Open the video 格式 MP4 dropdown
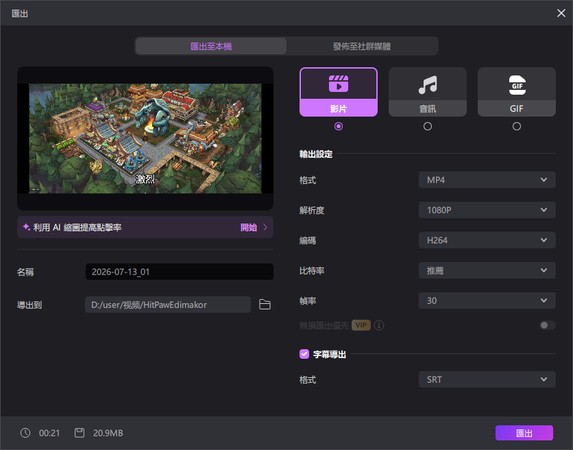Image resolution: width=573 pixels, height=450 pixels. (487, 180)
